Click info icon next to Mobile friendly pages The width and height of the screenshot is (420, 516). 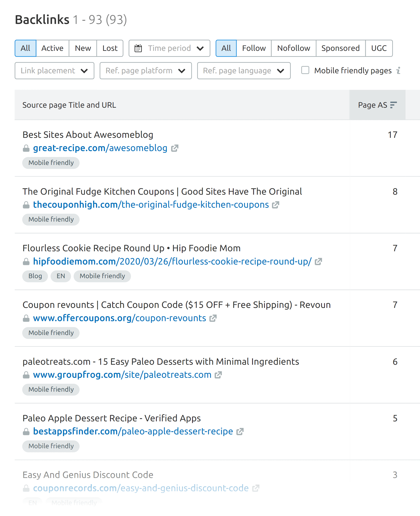(x=398, y=70)
